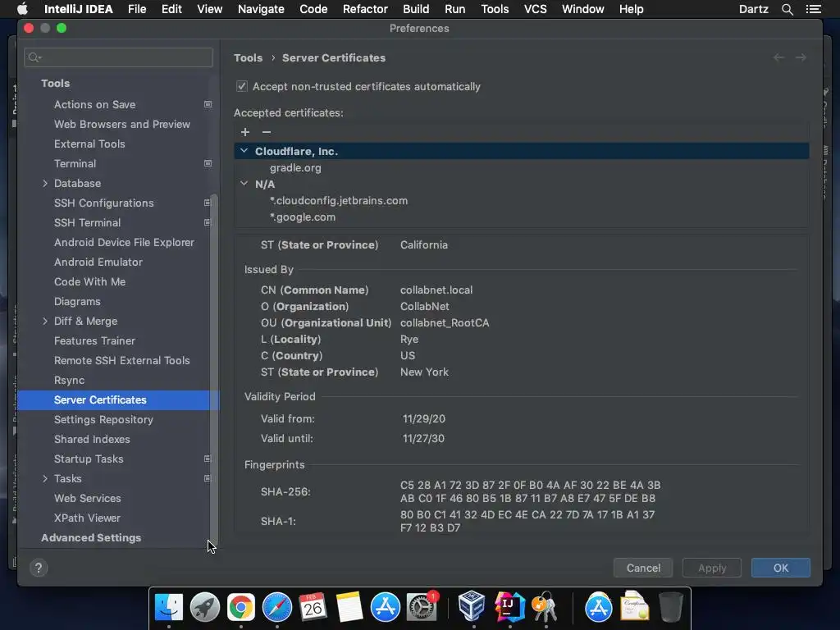The height and width of the screenshot is (630, 840).
Task: Click the project-level icon beside SSH Configurations
Action: [207, 203]
